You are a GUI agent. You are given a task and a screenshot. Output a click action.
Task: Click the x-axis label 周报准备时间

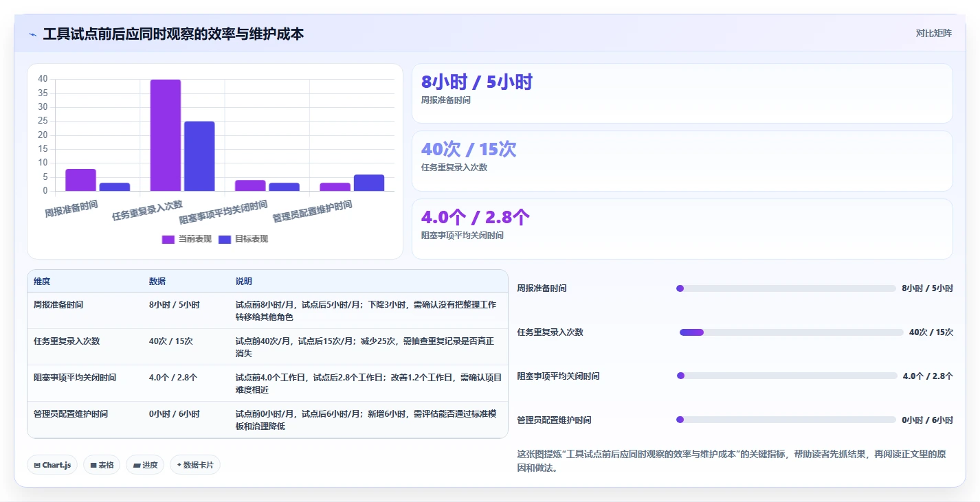71,208
